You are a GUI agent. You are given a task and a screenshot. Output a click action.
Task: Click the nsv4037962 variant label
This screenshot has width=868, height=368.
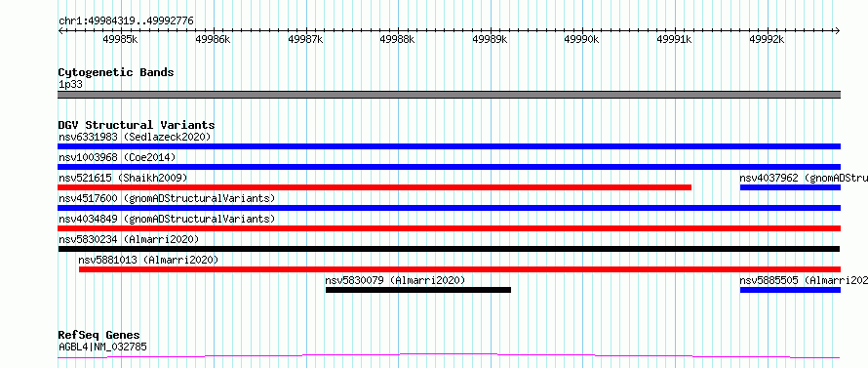pos(804,178)
